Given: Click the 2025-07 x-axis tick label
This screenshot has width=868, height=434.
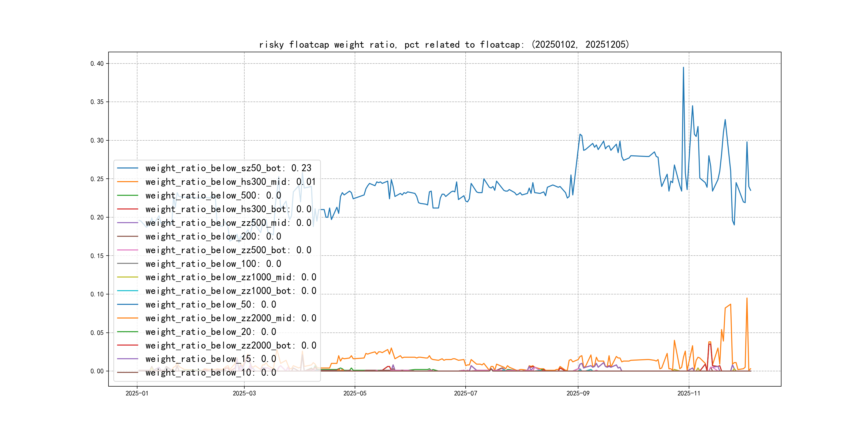Looking at the screenshot, I should pos(465,394).
